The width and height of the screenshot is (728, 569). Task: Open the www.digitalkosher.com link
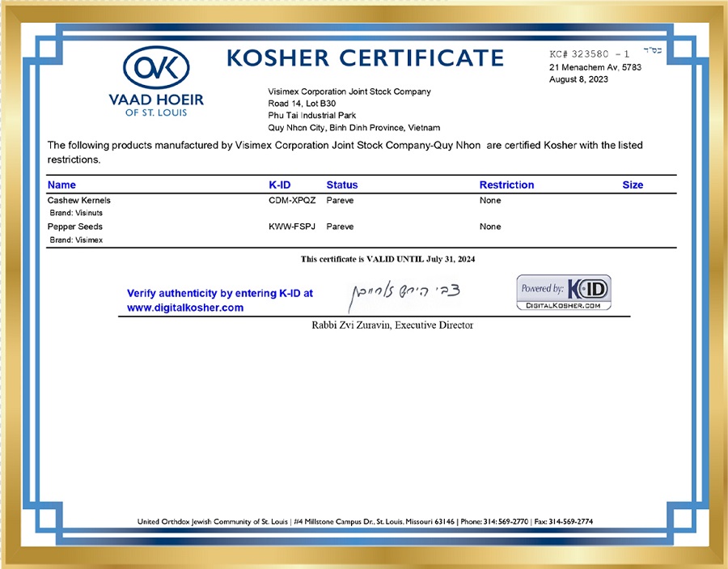coord(185,308)
